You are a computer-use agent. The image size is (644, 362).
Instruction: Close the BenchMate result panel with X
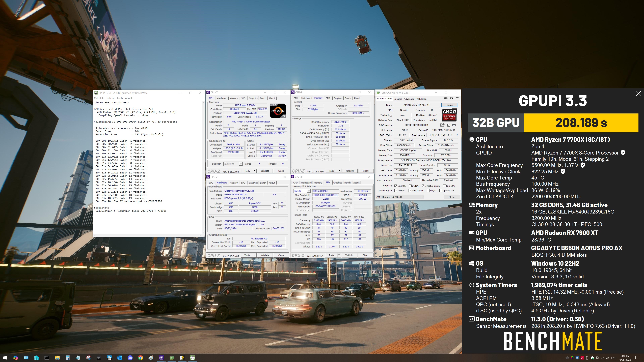tap(638, 94)
